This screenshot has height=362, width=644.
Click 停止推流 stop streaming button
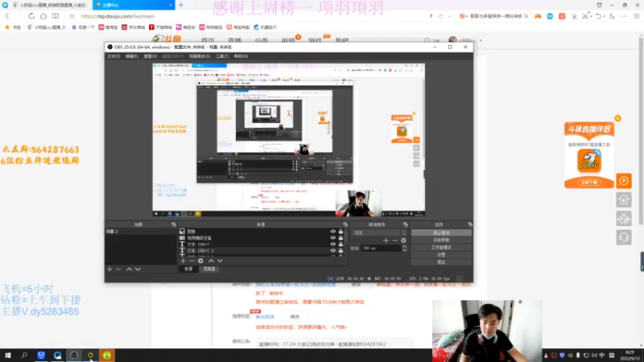pos(441,232)
